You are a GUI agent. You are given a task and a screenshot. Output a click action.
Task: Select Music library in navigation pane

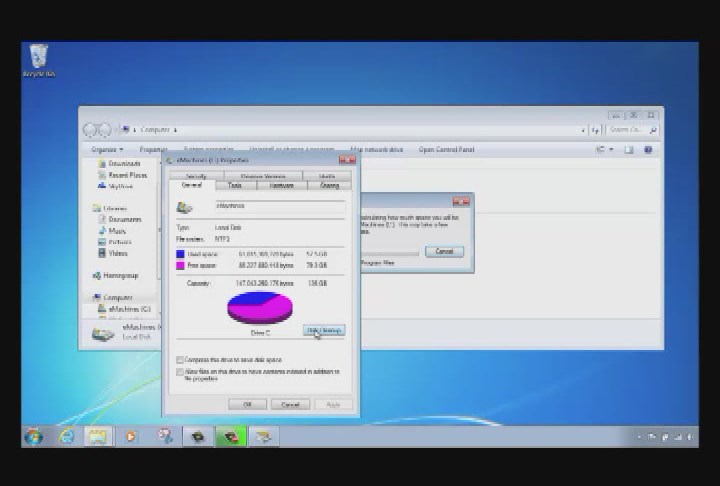click(x=117, y=230)
